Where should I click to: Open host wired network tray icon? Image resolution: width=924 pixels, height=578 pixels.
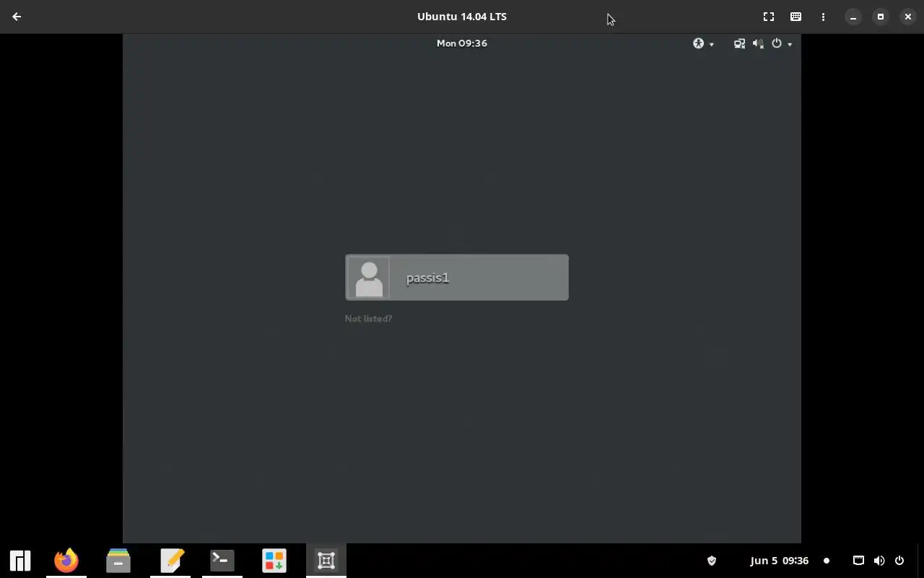click(x=858, y=561)
